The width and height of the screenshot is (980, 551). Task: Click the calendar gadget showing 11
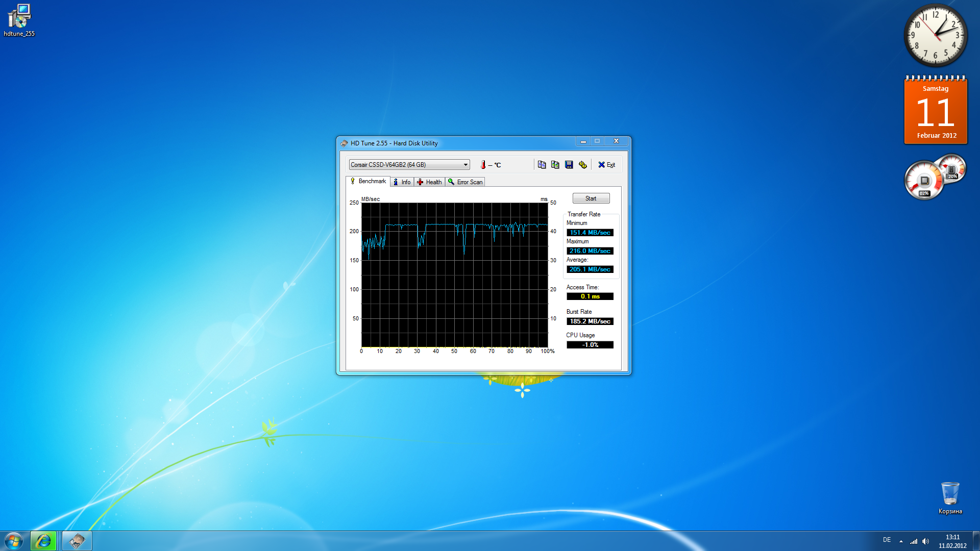point(936,110)
